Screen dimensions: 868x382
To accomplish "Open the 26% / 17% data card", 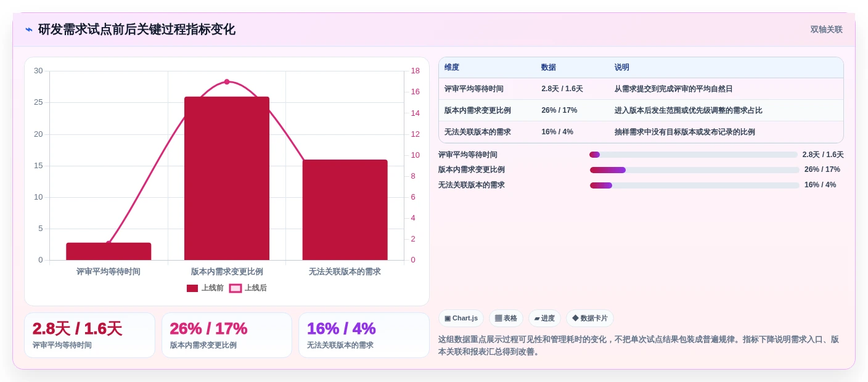I will coord(227,335).
